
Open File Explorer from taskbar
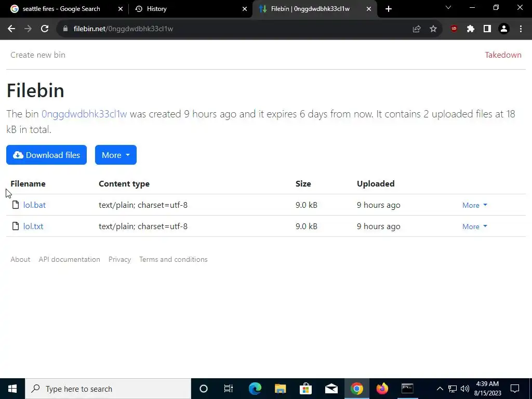(280, 389)
